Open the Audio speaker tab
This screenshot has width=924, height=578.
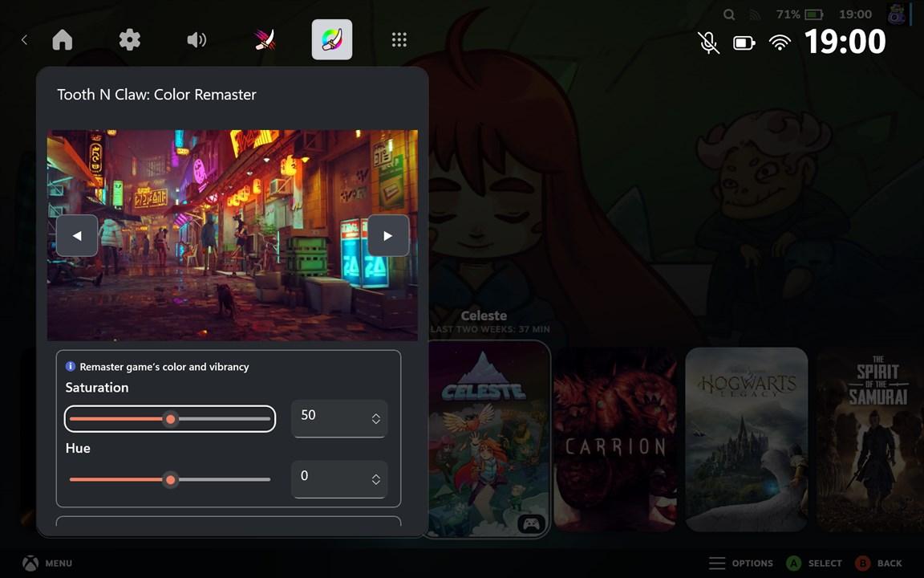coord(197,39)
